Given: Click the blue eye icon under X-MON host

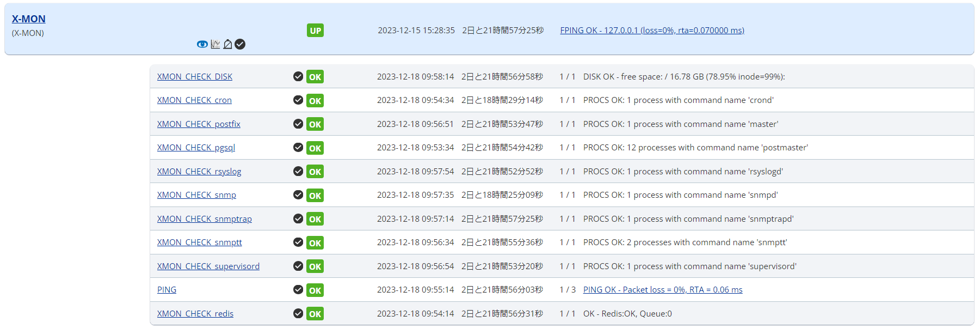Looking at the screenshot, I should click(x=202, y=44).
